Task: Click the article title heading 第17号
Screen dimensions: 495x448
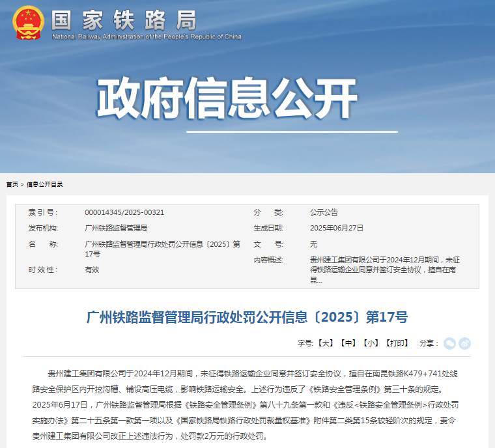Action: click(247, 318)
